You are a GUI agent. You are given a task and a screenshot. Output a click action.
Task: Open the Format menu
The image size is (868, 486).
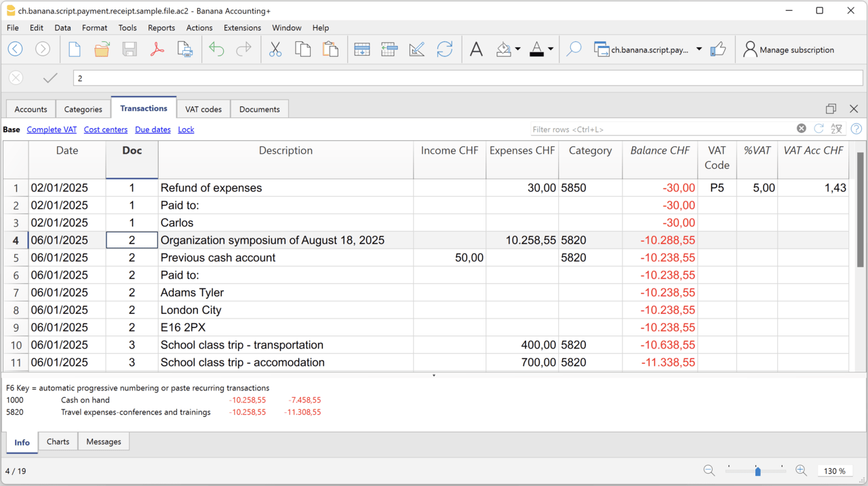coord(95,28)
